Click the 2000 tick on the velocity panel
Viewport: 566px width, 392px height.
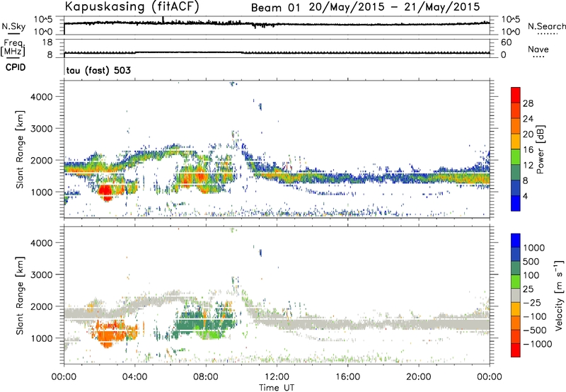(x=42, y=306)
